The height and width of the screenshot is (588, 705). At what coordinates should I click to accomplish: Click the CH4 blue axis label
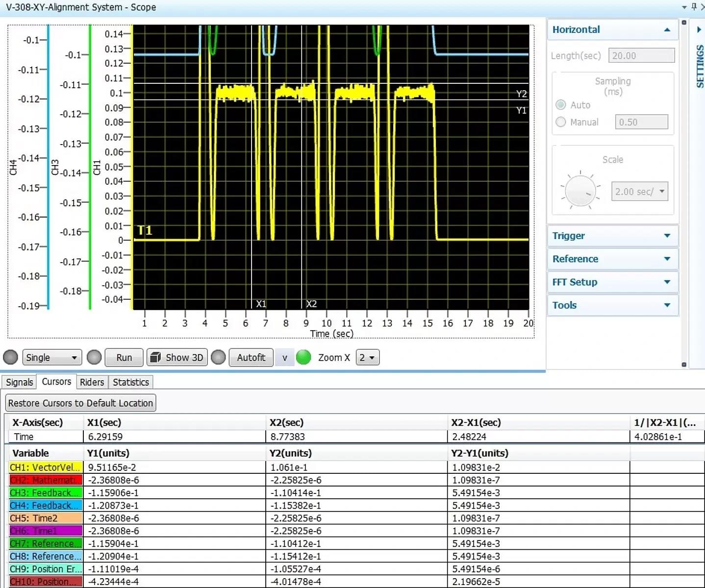pos(13,167)
